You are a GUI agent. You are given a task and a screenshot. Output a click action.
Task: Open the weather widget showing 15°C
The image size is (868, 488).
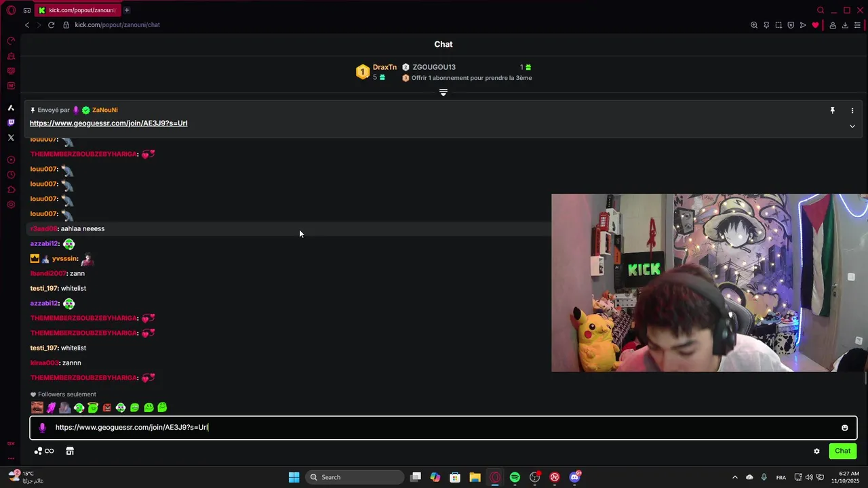click(x=26, y=477)
